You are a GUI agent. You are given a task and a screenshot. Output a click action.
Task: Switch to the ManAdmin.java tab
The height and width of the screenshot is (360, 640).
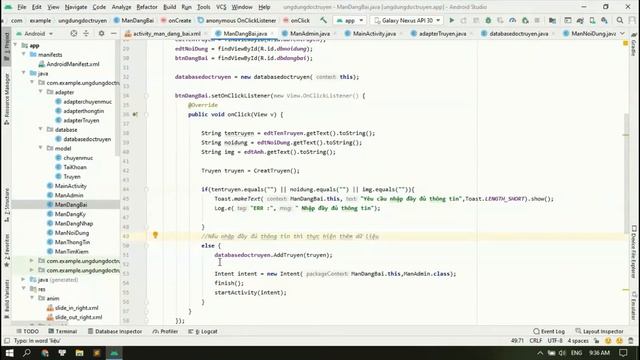(309, 33)
